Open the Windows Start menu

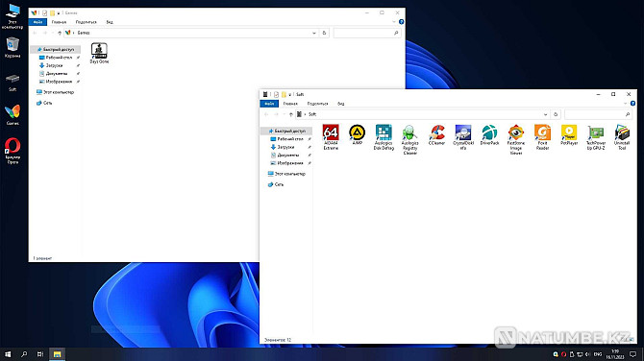[8, 354]
